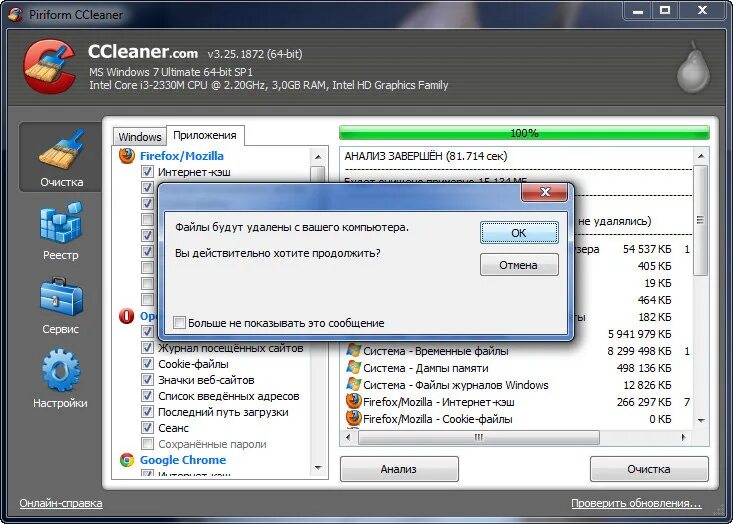Click the Windows icon next to Система - Временные файлы
733x524 pixels.
[353, 350]
